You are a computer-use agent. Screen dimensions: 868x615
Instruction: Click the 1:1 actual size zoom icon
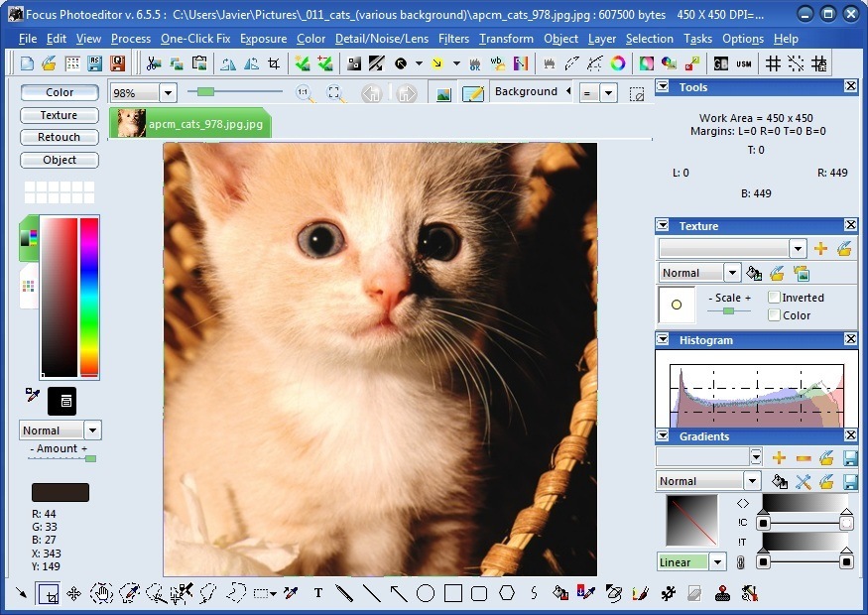[x=305, y=92]
